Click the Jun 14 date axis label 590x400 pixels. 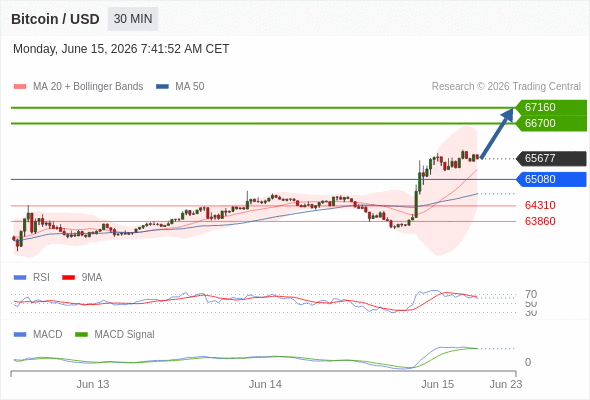click(x=265, y=385)
